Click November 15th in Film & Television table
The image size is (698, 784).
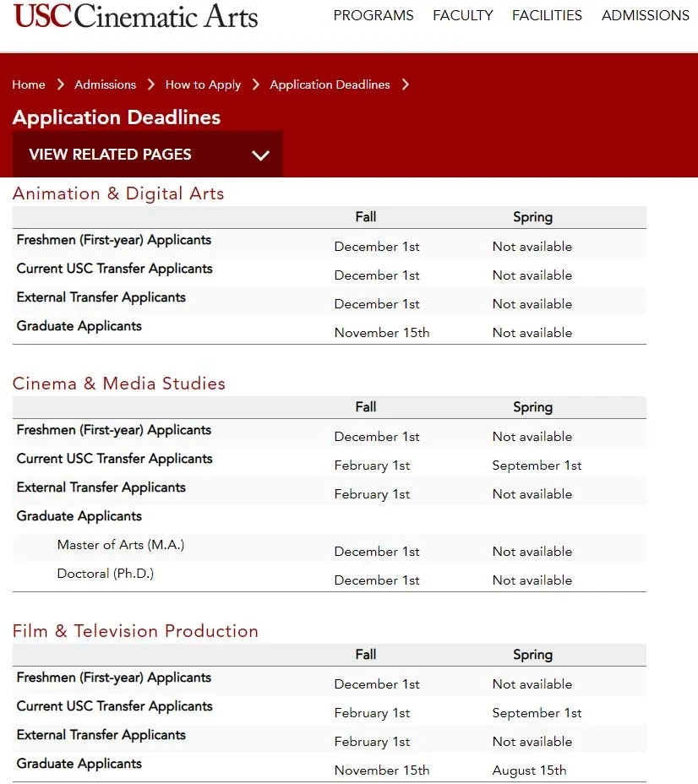(x=382, y=770)
